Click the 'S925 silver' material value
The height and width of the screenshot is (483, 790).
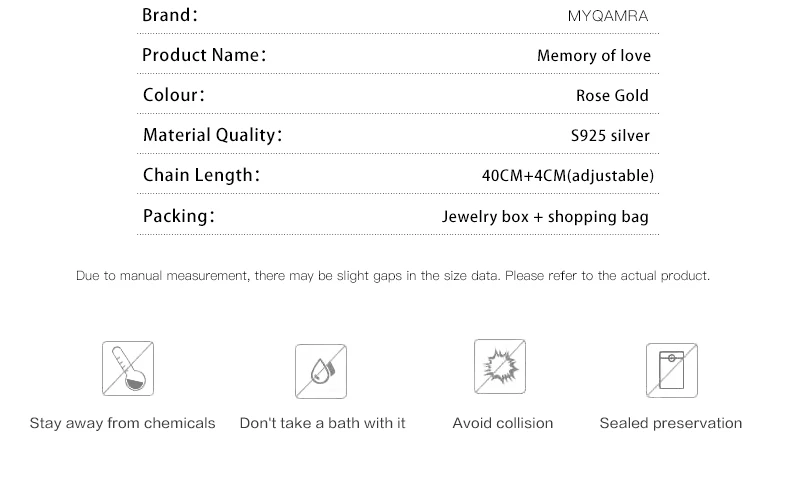coord(610,135)
